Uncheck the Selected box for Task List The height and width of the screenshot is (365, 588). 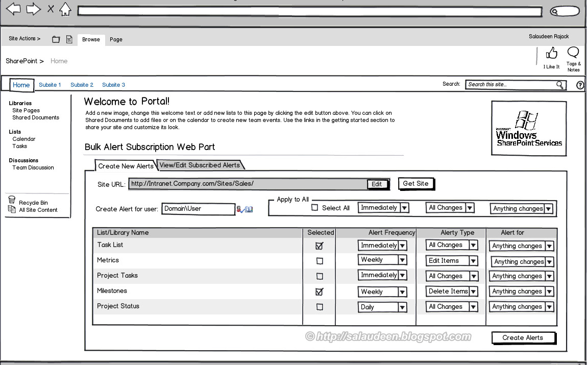click(x=319, y=246)
